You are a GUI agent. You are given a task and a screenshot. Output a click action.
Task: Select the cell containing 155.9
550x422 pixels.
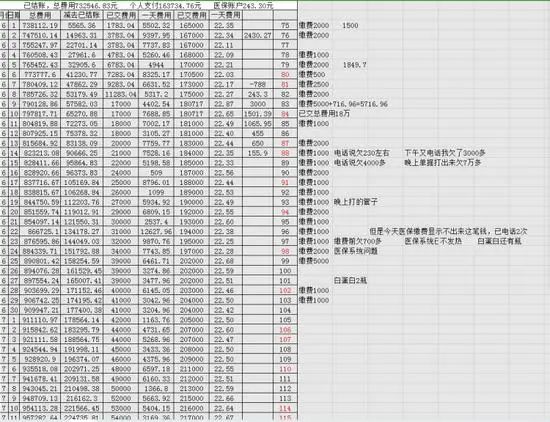[x=258, y=153]
